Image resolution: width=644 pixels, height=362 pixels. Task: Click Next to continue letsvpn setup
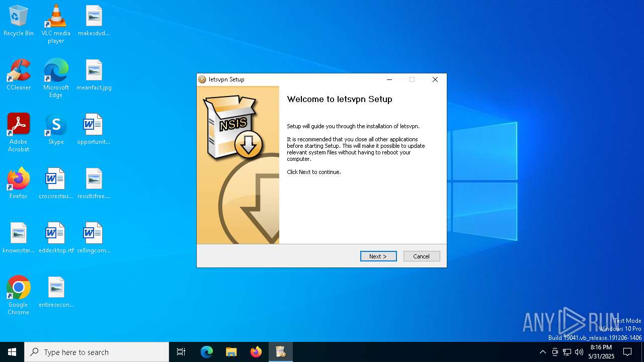click(x=378, y=256)
